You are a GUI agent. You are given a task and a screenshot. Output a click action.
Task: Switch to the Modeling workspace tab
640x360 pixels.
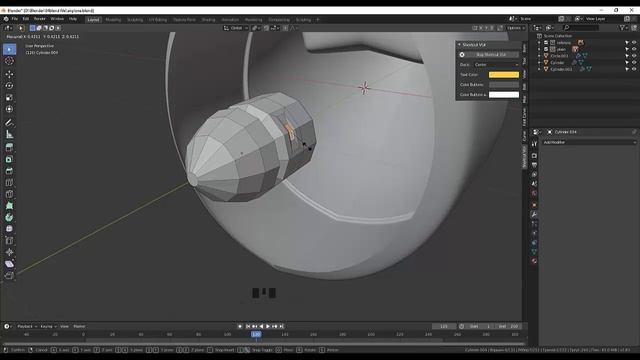point(113,20)
